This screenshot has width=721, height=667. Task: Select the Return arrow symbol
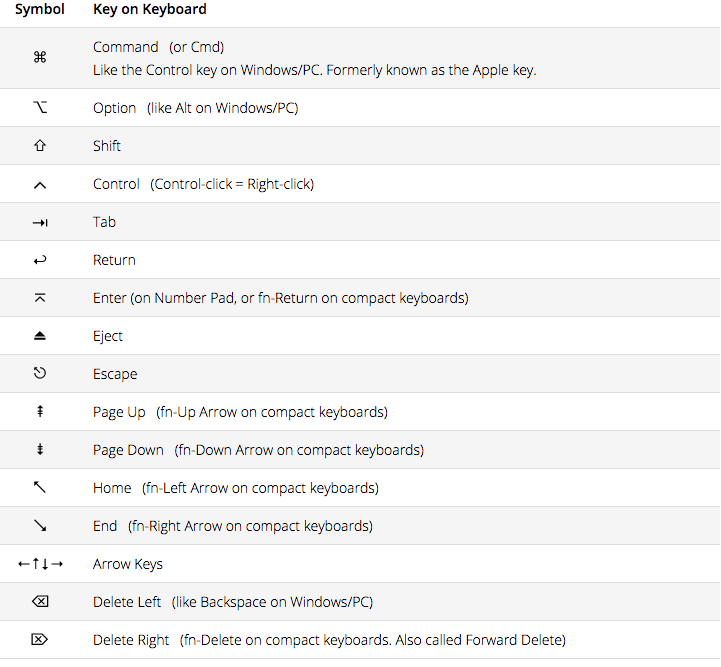click(x=40, y=261)
